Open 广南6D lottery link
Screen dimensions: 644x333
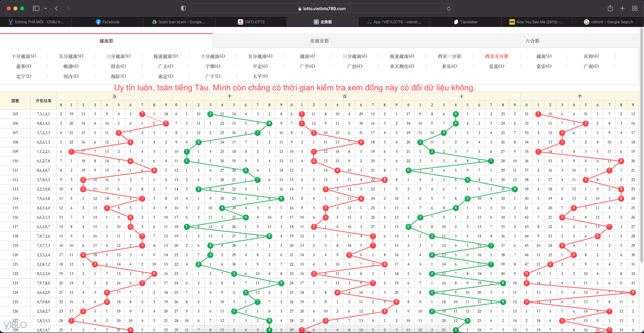click(x=591, y=66)
